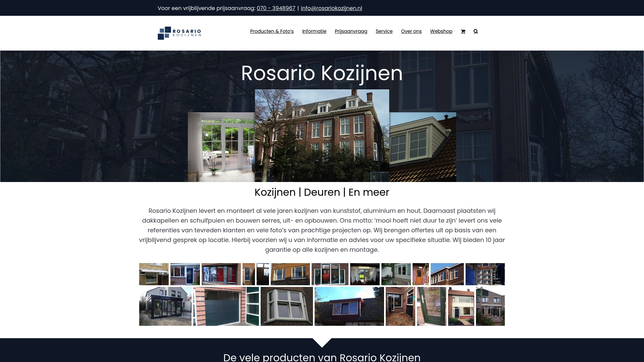Navigate to the Prijsaanvraag page
Image resolution: width=644 pixels, height=362 pixels.
tap(351, 31)
